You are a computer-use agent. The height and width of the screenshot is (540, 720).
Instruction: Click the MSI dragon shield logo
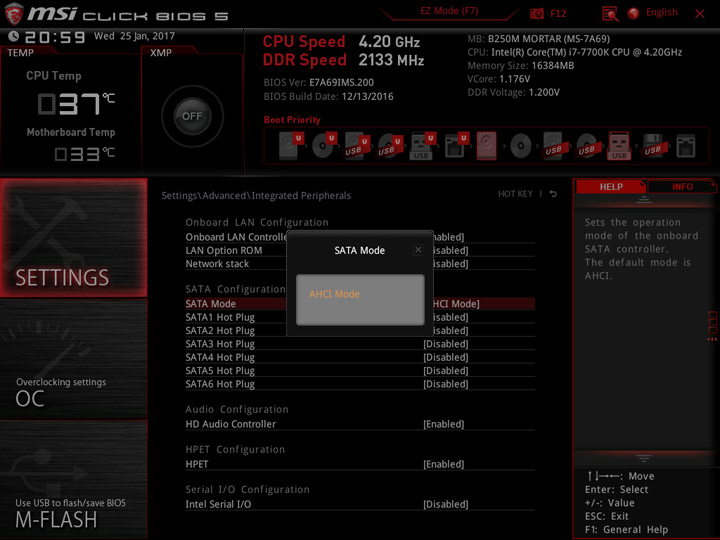[14, 14]
